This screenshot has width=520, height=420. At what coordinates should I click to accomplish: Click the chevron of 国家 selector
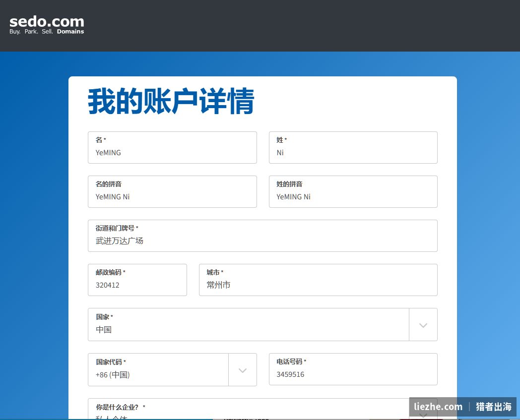tap(423, 325)
